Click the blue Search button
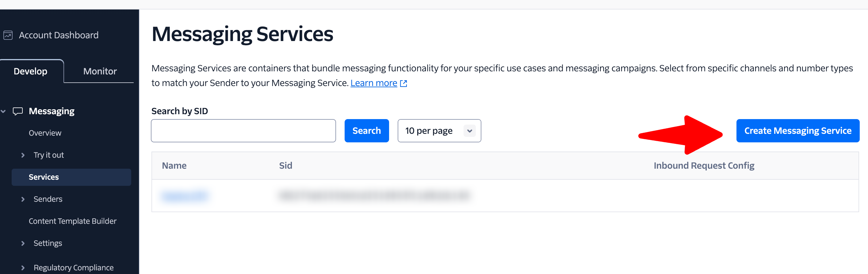 (x=366, y=131)
